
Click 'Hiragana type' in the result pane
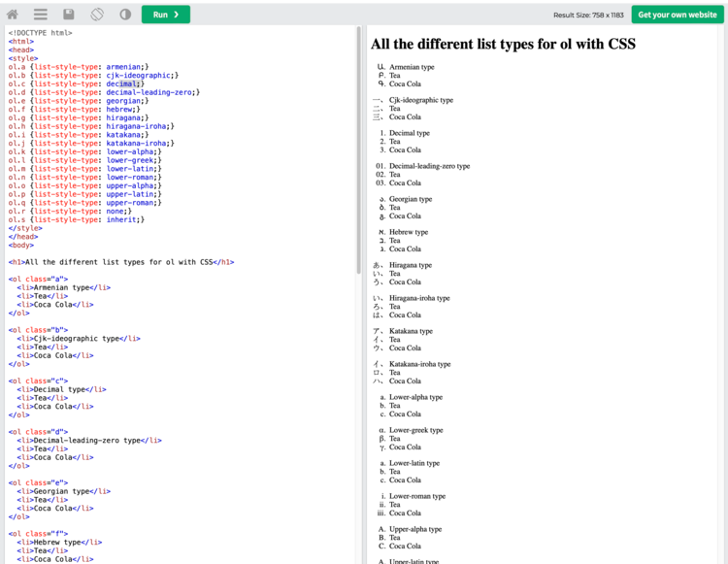pyautogui.click(x=411, y=265)
